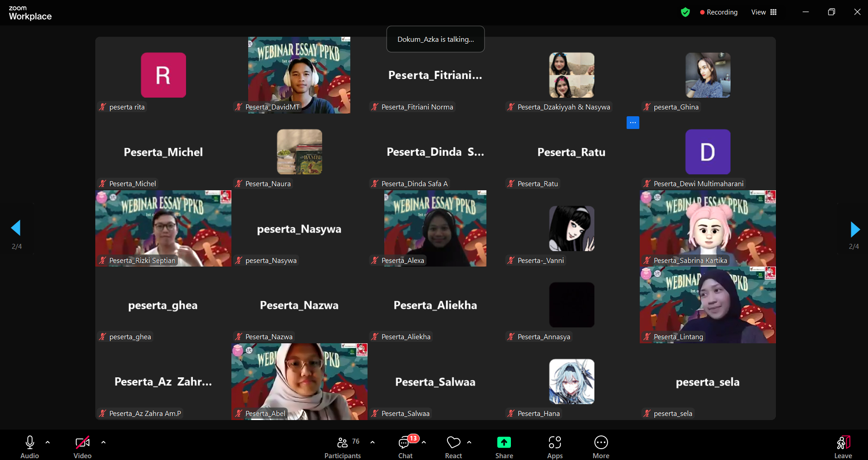This screenshot has width=868, height=460.
Task: Expand the audio settings caret
Action: (x=48, y=442)
